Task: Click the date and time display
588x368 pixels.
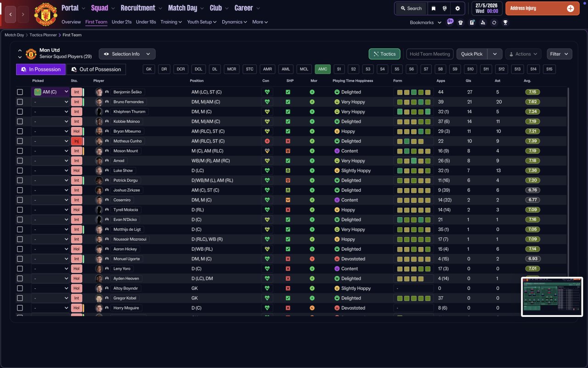Action: (x=486, y=8)
